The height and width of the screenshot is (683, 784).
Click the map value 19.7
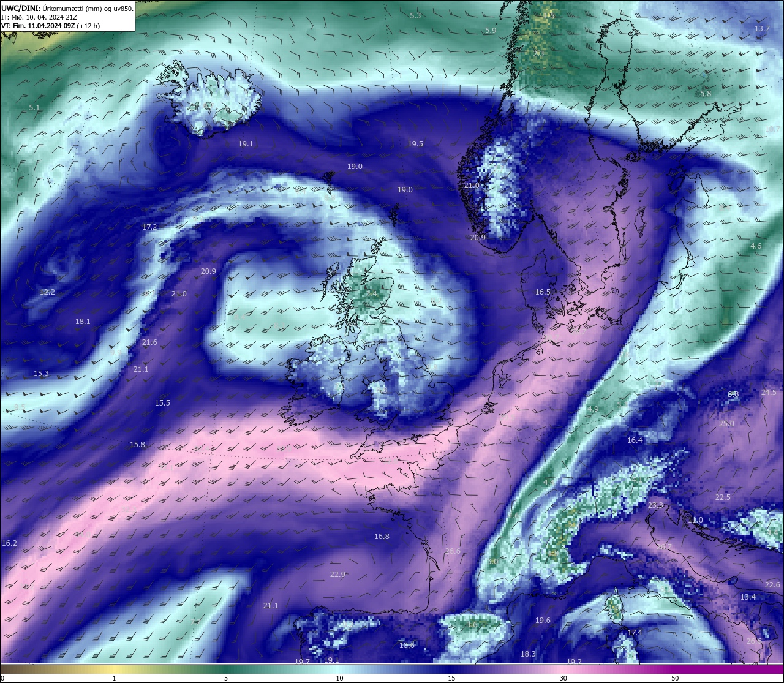click(302, 662)
